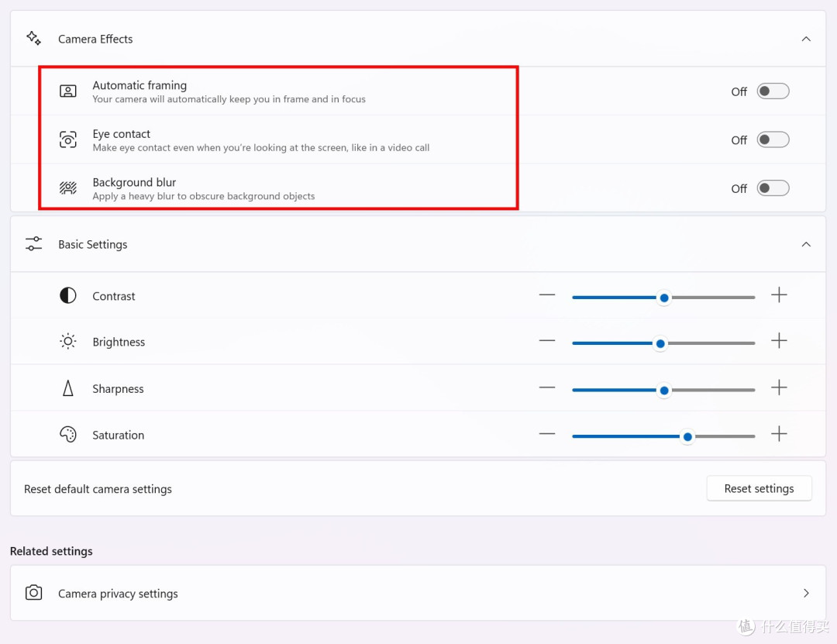
Task: Click the Background blur icon
Action: coord(67,188)
